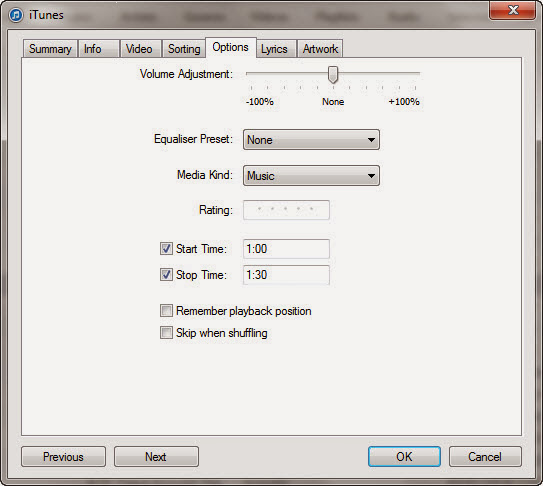Uncheck the Start Time checkbox
Viewport: 543px width, 486px height.
[x=166, y=249]
